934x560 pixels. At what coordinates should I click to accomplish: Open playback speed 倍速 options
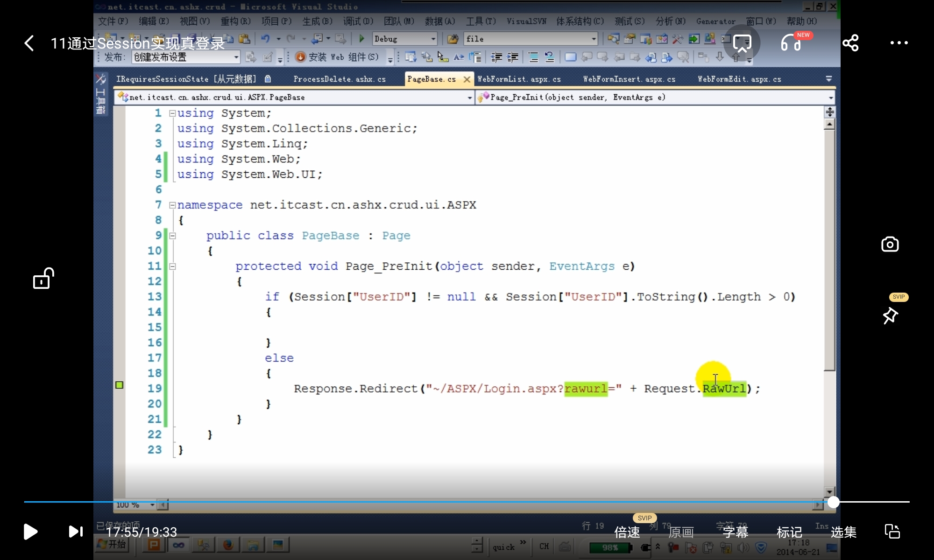click(627, 532)
